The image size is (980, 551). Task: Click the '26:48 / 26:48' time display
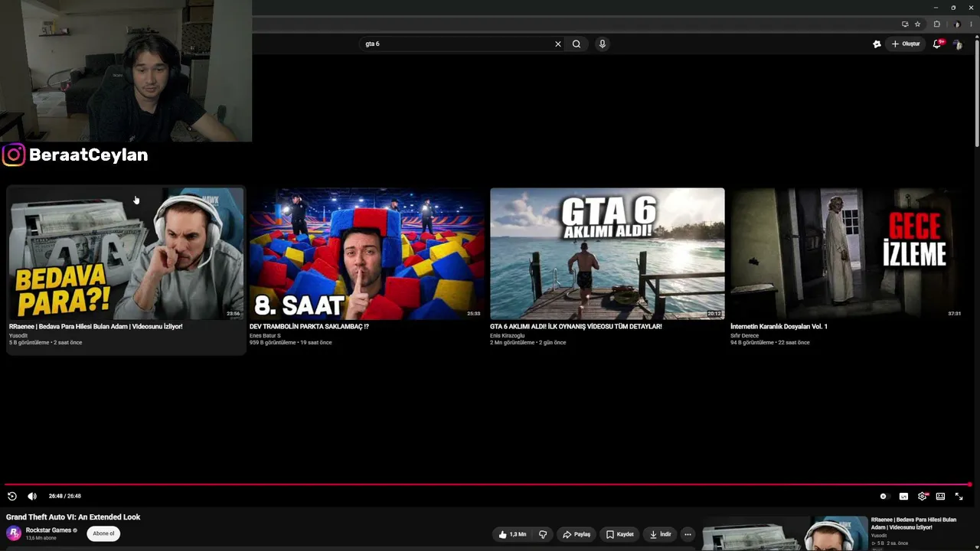point(65,496)
